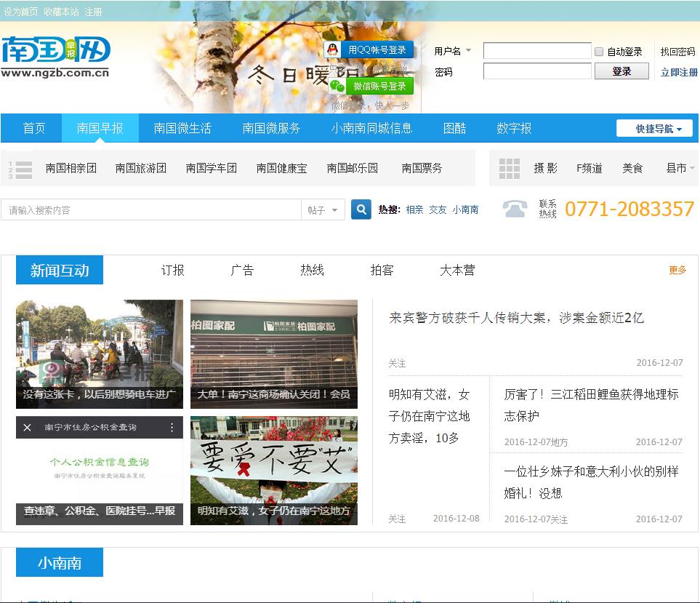Viewport: 700px width, 603px height.
Task: Switch to the 广告 tab
Action: (x=242, y=271)
